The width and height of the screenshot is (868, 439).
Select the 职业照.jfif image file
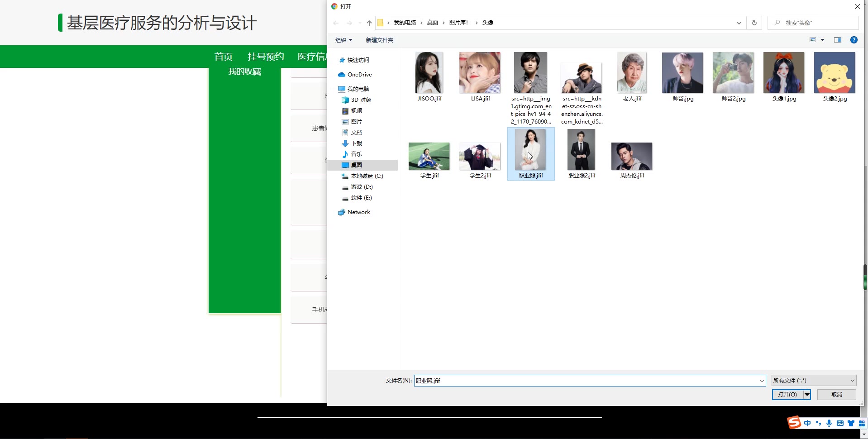pyautogui.click(x=531, y=154)
